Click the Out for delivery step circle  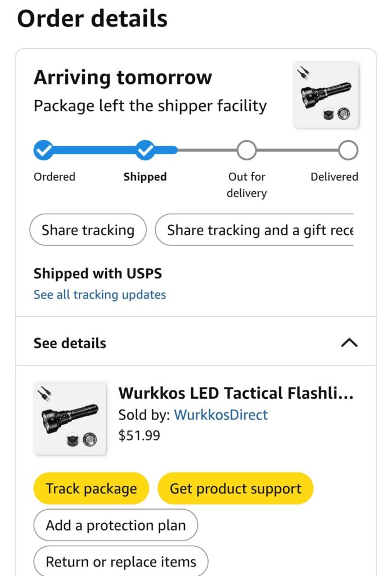[x=246, y=150]
